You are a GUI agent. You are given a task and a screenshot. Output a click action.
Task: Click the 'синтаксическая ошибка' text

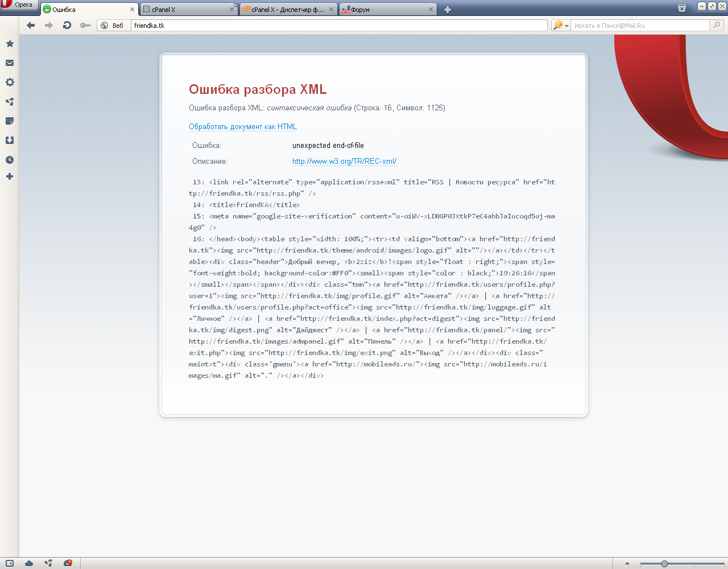point(309,108)
